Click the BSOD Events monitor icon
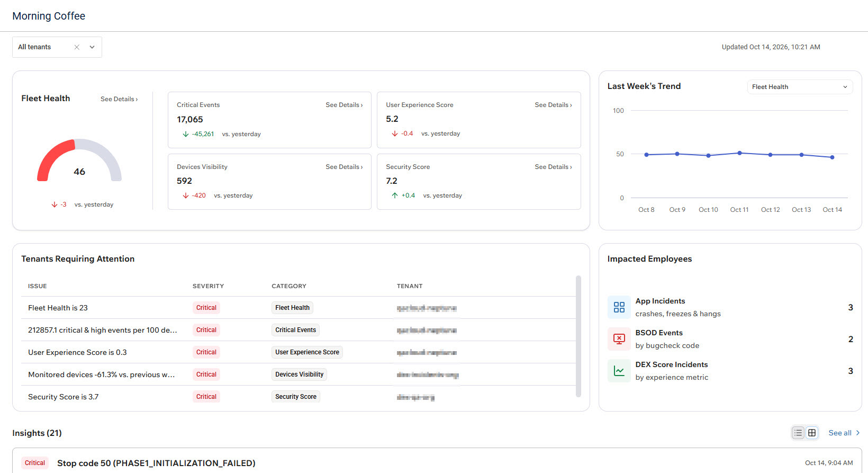Image resolution: width=868 pixels, height=473 pixels. point(619,339)
